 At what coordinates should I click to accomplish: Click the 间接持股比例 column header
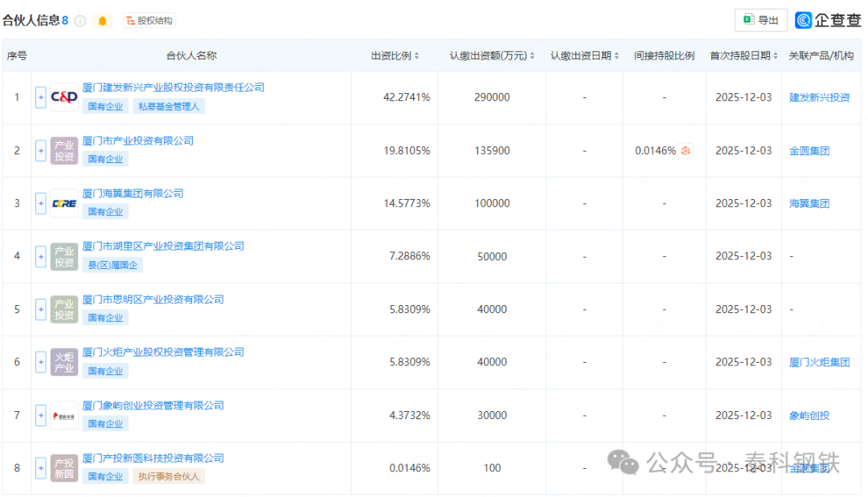tap(665, 56)
